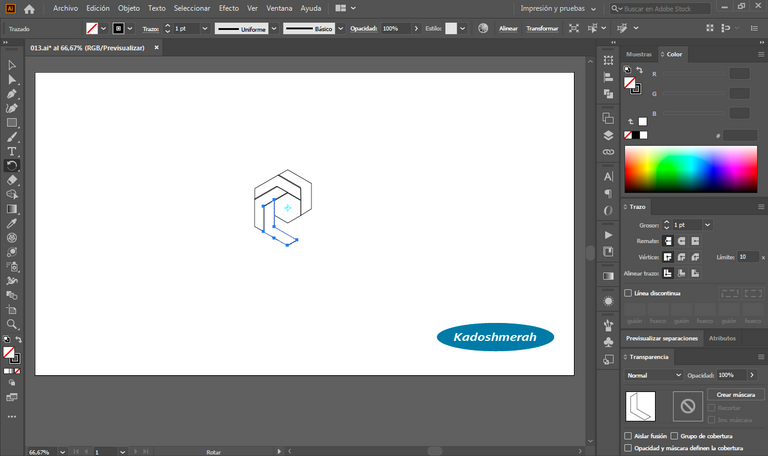Open the Symbols panel club icon
The width and height of the screenshot is (768, 456).
pos(608,342)
